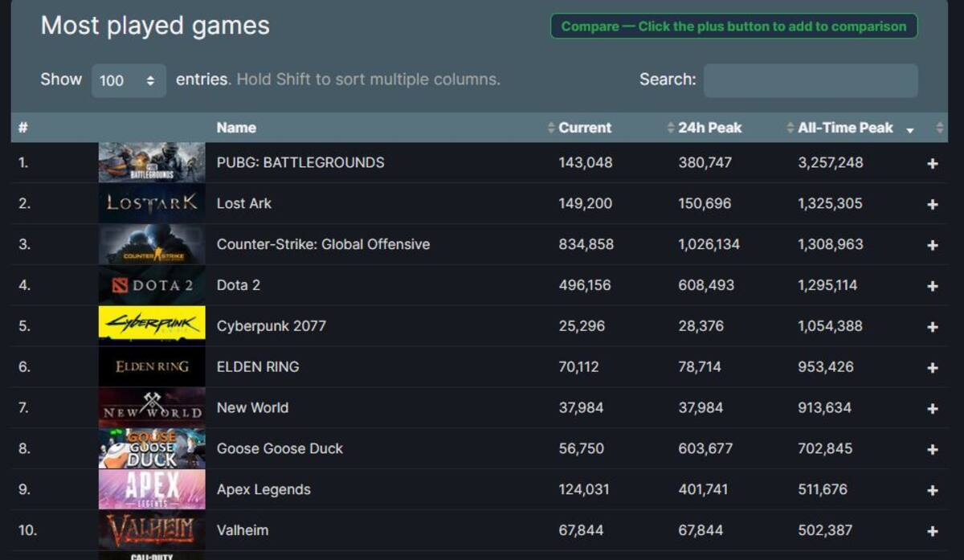Add ELDEN RING to comparison list

[x=932, y=368]
